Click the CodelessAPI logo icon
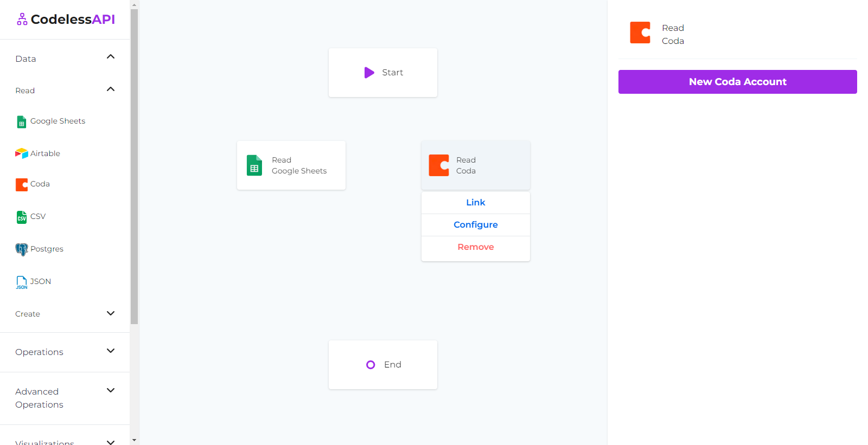The width and height of the screenshot is (868, 445). (x=22, y=20)
